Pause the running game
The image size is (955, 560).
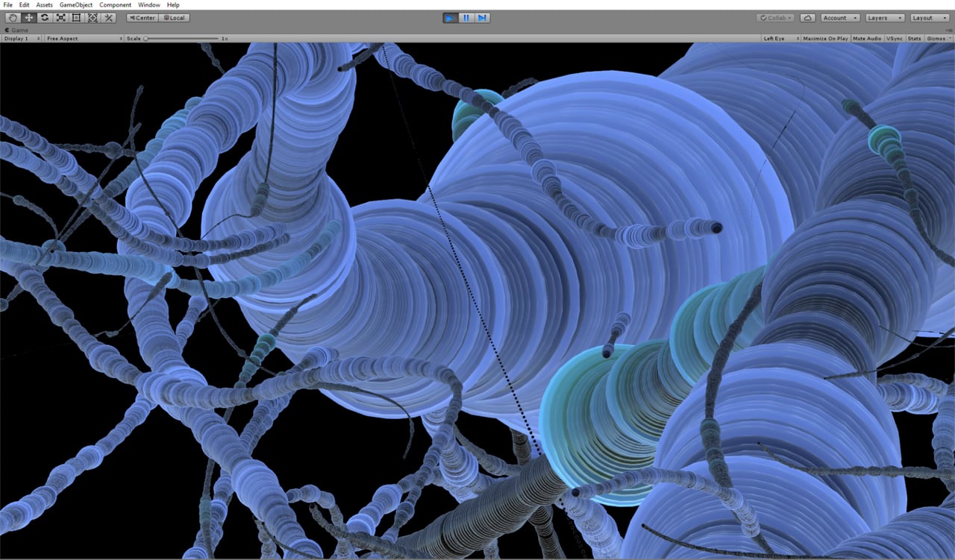click(466, 18)
